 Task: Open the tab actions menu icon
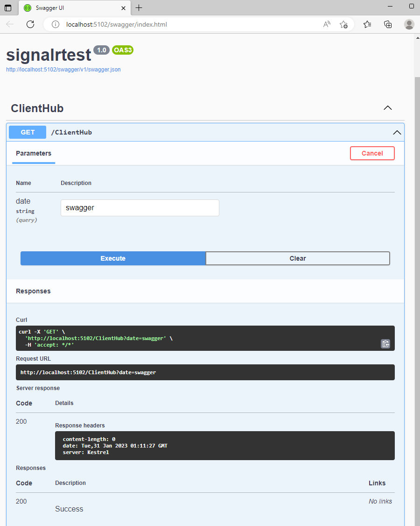point(8,8)
